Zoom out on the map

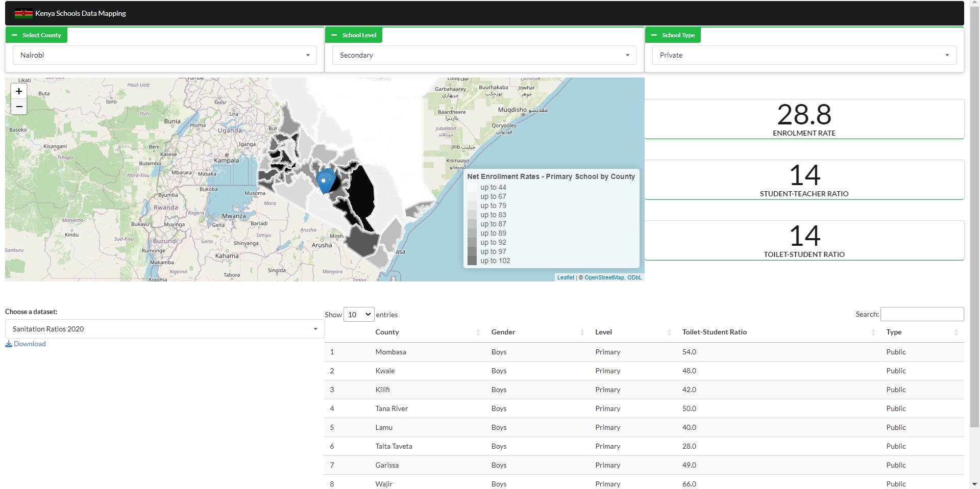19,107
